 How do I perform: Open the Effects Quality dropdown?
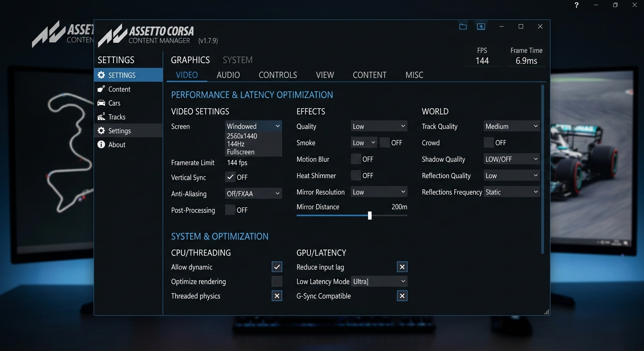click(379, 126)
